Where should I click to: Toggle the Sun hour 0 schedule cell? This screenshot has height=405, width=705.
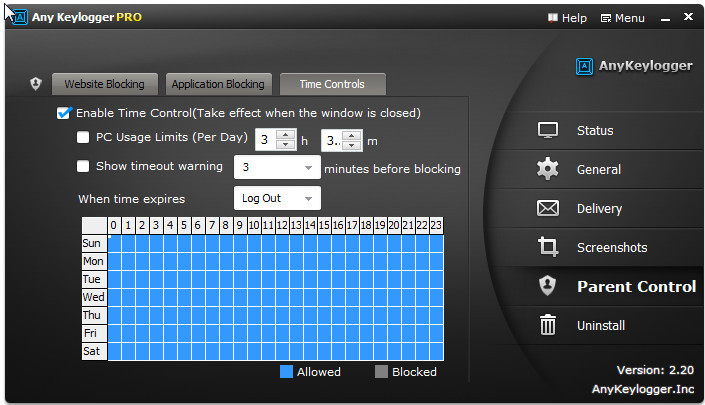tap(114, 243)
